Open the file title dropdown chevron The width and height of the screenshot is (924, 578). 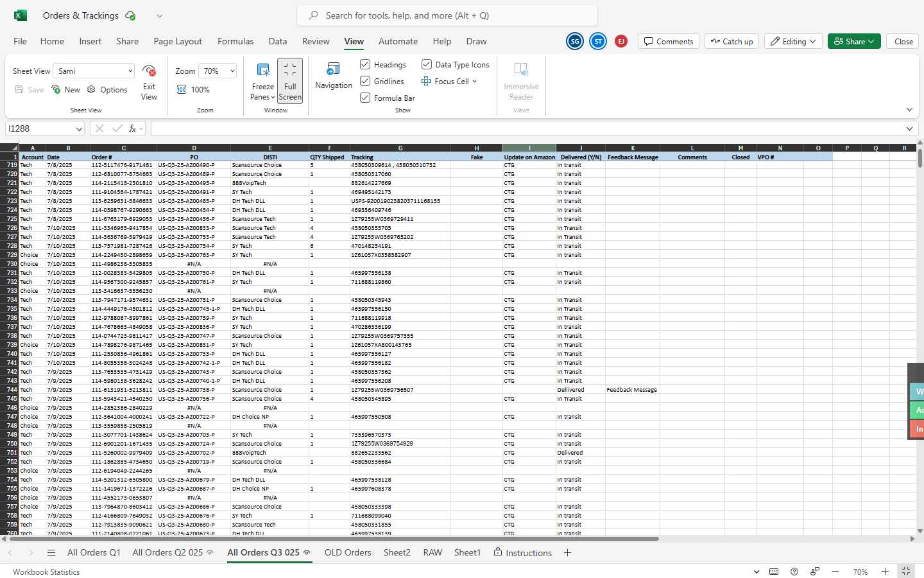[160, 16]
